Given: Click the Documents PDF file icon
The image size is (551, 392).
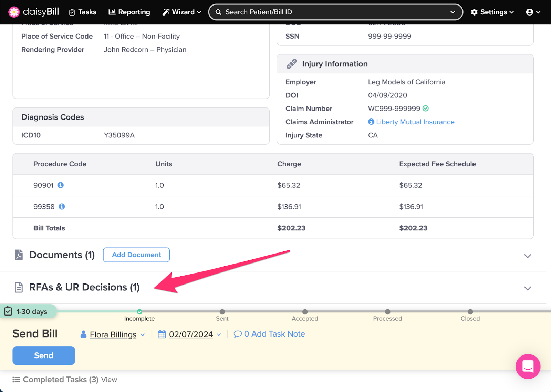Looking at the screenshot, I should coord(19,255).
